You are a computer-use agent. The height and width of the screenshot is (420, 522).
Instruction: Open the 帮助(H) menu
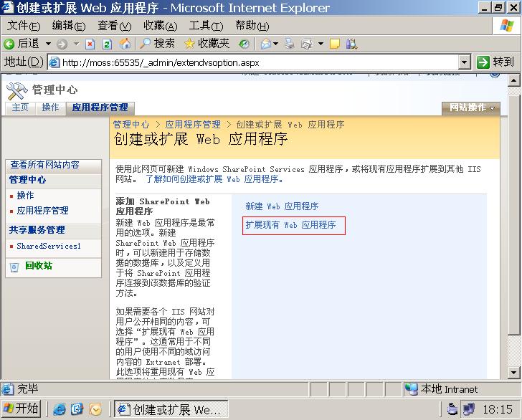pos(252,26)
